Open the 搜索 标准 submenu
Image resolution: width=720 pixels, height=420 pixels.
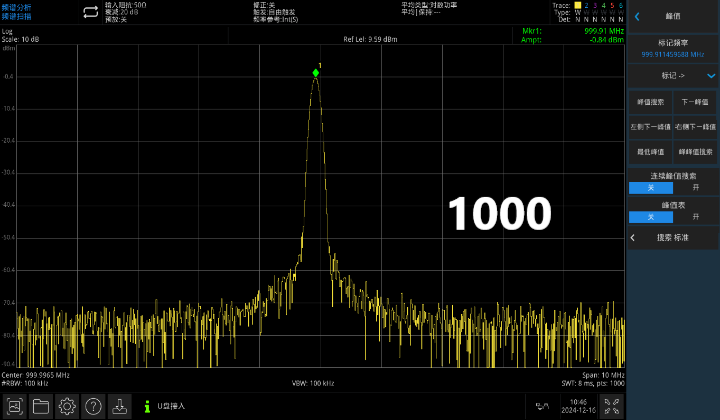pyautogui.click(x=673, y=238)
